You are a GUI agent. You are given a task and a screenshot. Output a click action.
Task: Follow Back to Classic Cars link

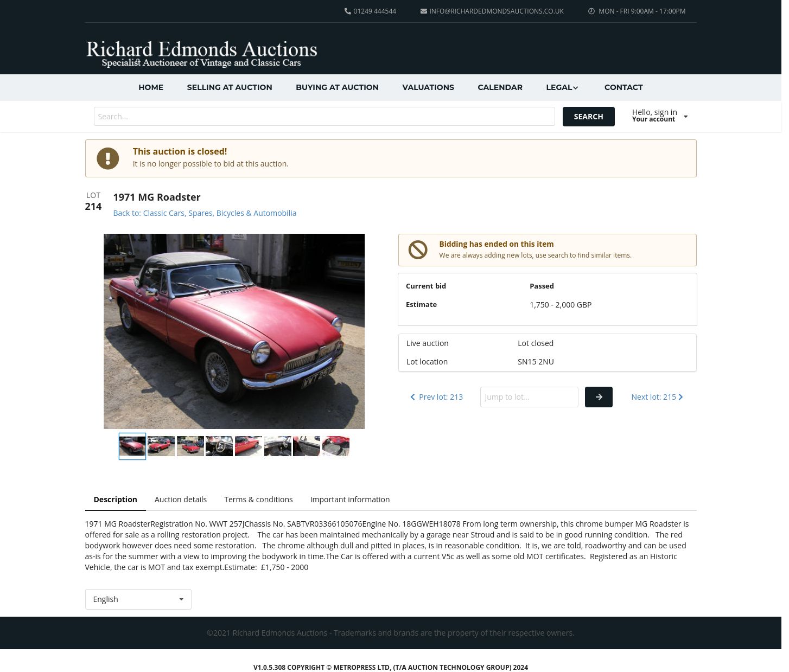coord(205,213)
